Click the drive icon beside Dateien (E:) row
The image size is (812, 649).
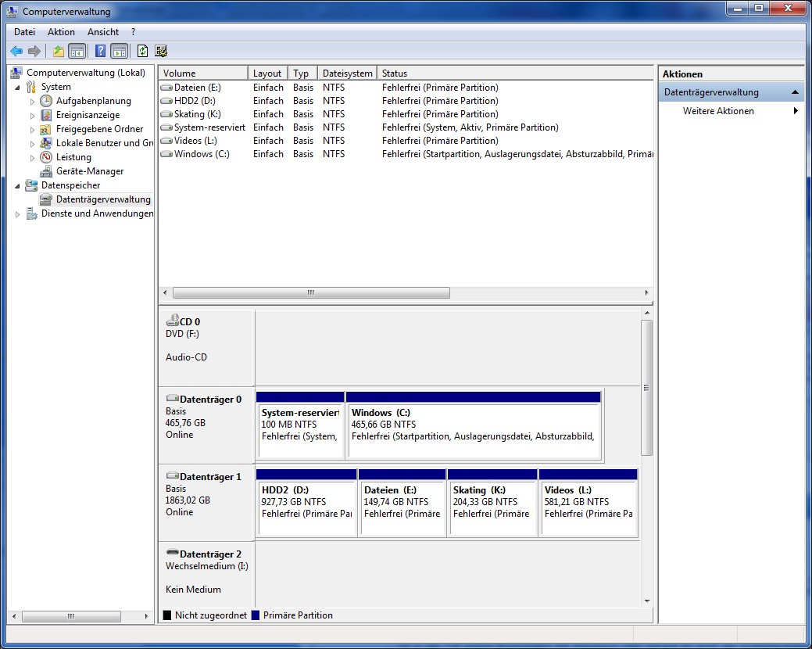(166, 88)
